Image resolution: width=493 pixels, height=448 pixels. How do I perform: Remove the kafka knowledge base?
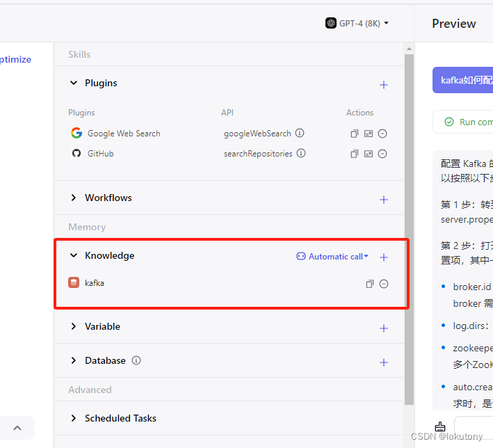pyautogui.click(x=384, y=284)
